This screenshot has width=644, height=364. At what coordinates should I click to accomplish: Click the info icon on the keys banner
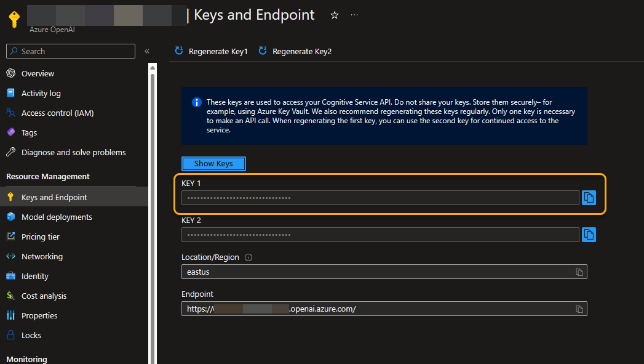pos(196,102)
